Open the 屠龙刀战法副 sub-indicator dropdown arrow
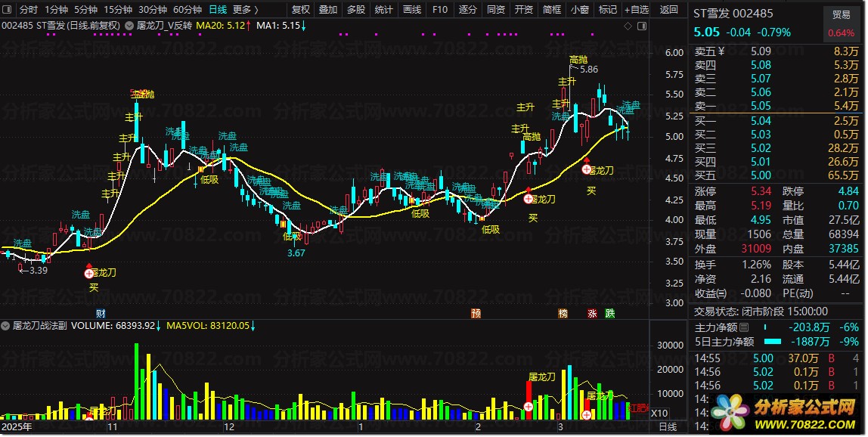868x437 pixels. pyautogui.click(x=6, y=327)
